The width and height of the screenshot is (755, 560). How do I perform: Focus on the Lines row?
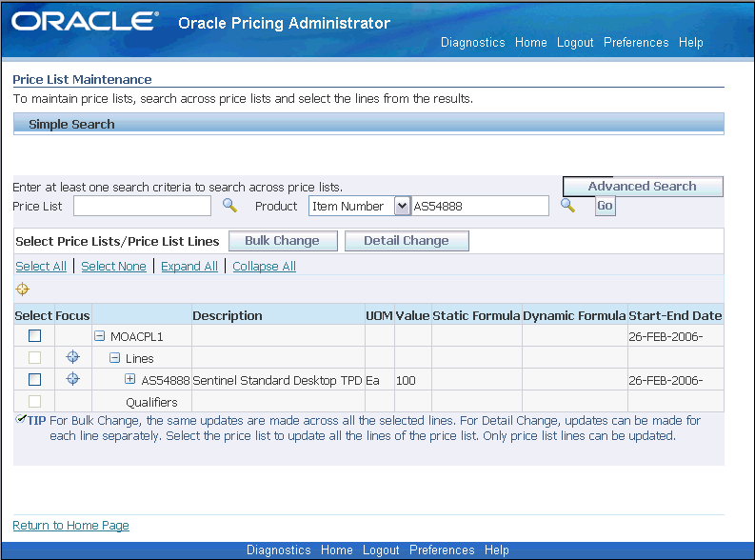point(72,357)
